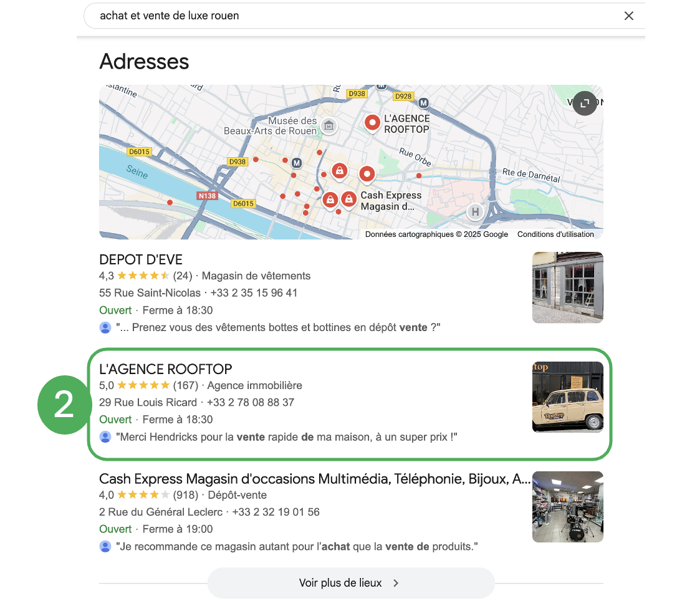This screenshot has height=616, width=677.
Task: Click the review avatar icon under Cash Express
Action: tap(105, 547)
